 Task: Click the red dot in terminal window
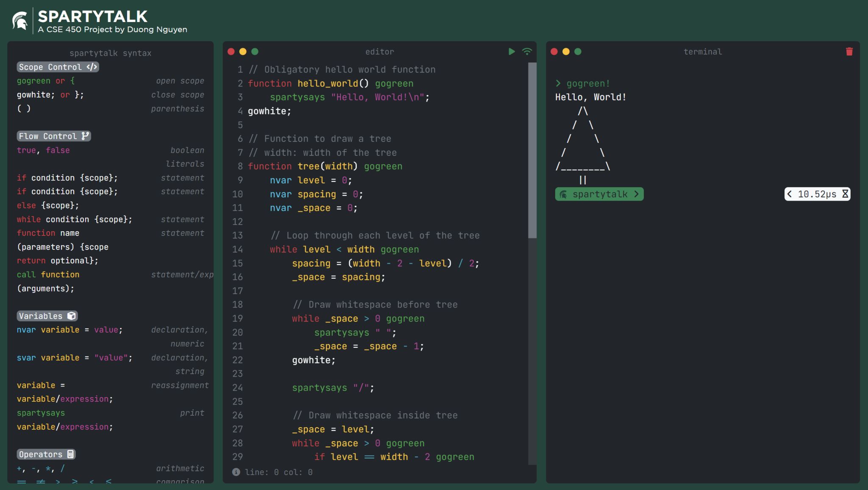pyautogui.click(x=554, y=51)
